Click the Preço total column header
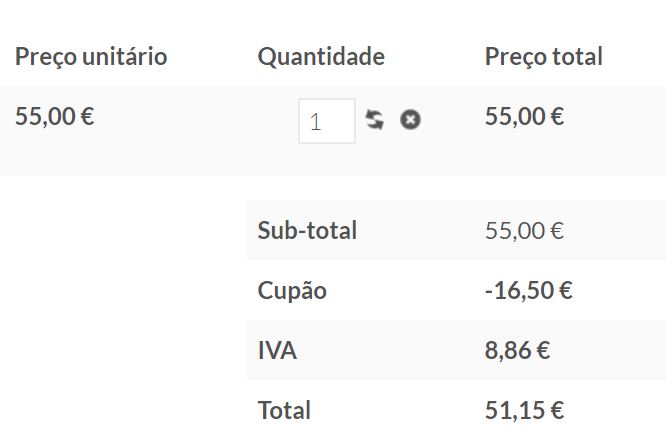Image resolution: width=666 pixels, height=437 pixels. pos(544,56)
